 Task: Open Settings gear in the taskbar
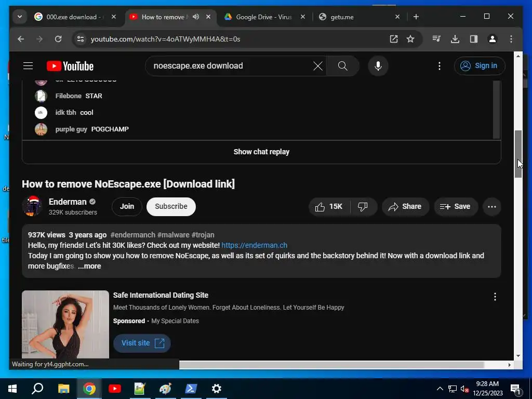coord(217,389)
